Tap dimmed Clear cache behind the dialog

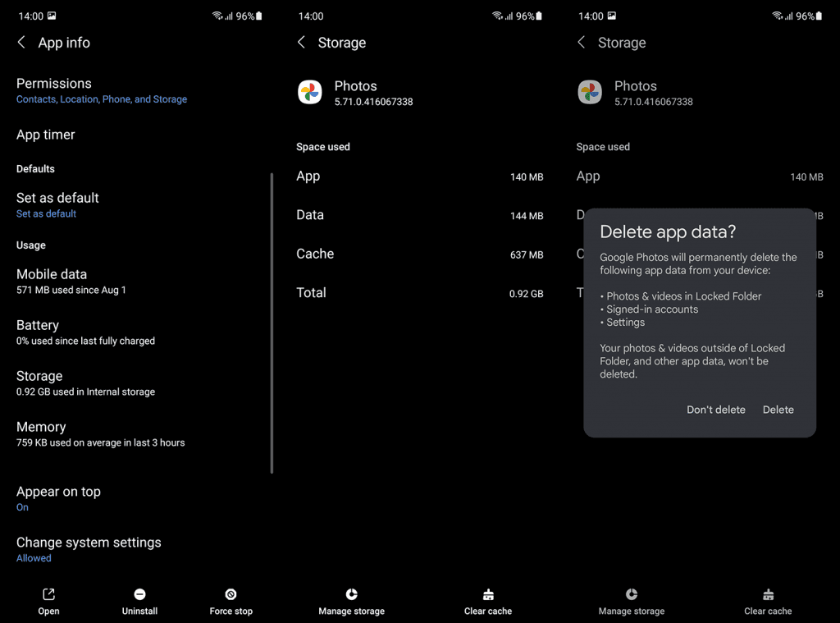point(768,602)
